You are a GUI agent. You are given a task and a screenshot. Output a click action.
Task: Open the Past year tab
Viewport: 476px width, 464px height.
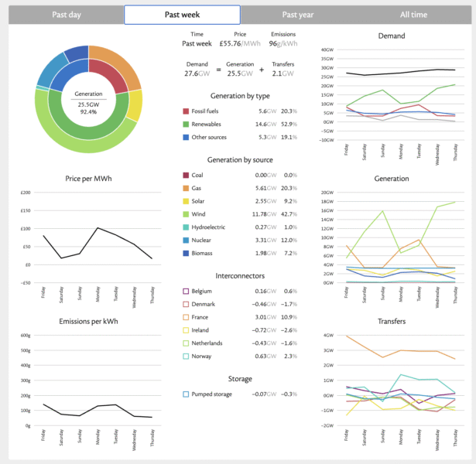point(298,15)
